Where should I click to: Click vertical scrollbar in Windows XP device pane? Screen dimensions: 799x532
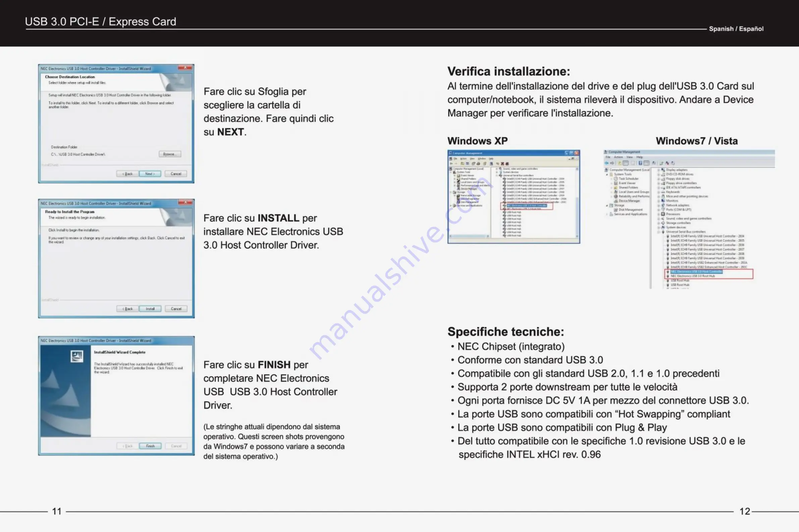pos(577,203)
